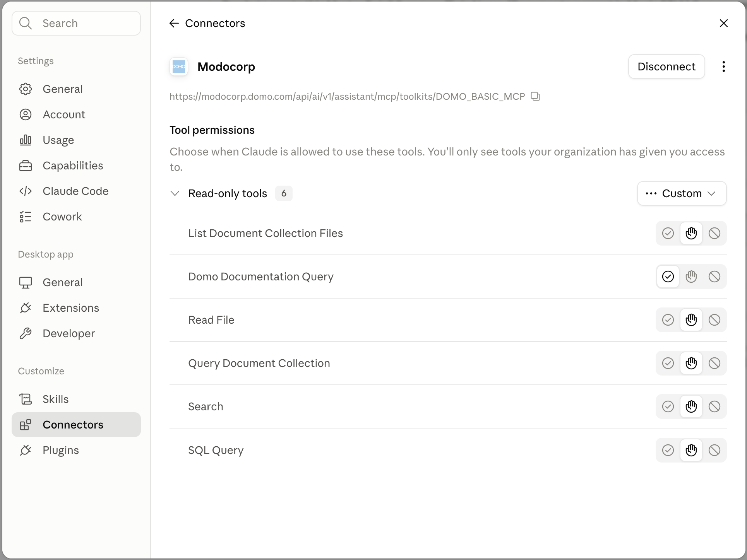
Task: Set Domo Documentation Query to always allow
Action: tap(668, 277)
